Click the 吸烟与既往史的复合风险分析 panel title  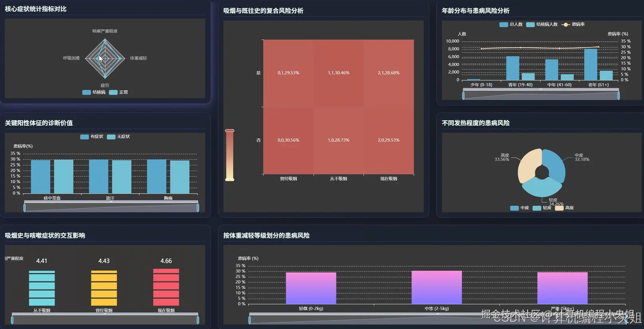[x=263, y=11]
